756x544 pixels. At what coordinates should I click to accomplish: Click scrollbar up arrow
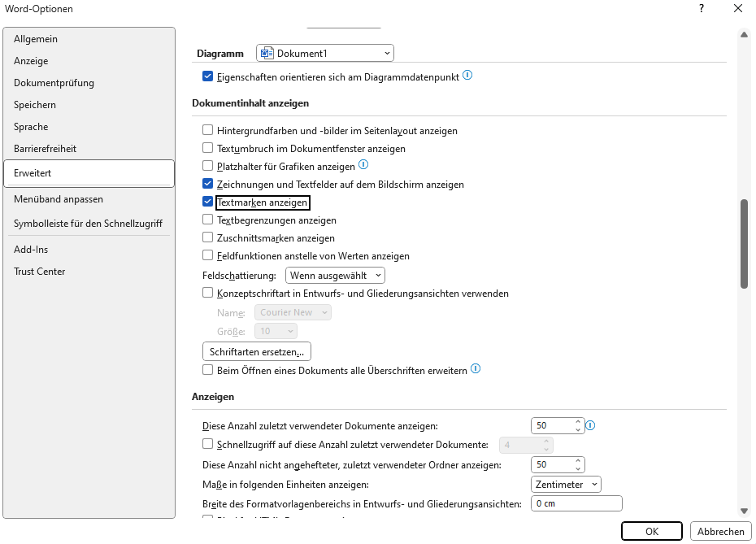click(745, 34)
